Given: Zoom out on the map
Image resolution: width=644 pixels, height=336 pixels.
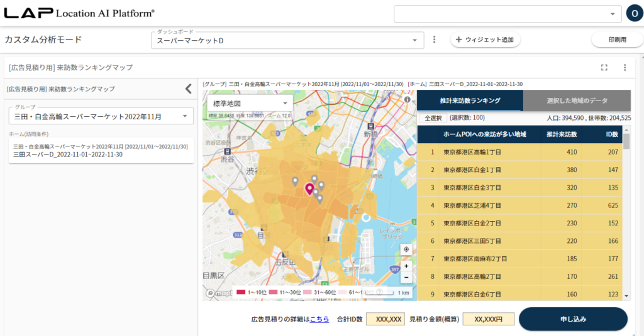Looking at the screenshot, I should pos(406,277).
